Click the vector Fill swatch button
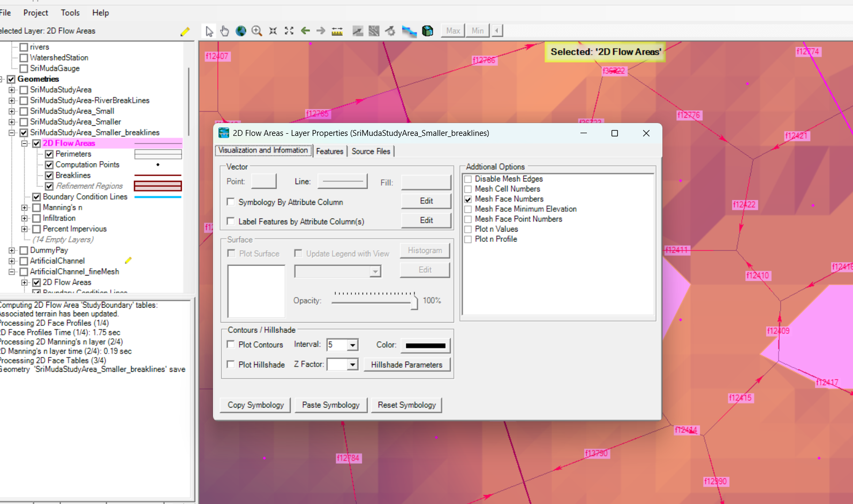This screenshot has height=504, width=853. (x=426, y=182)
